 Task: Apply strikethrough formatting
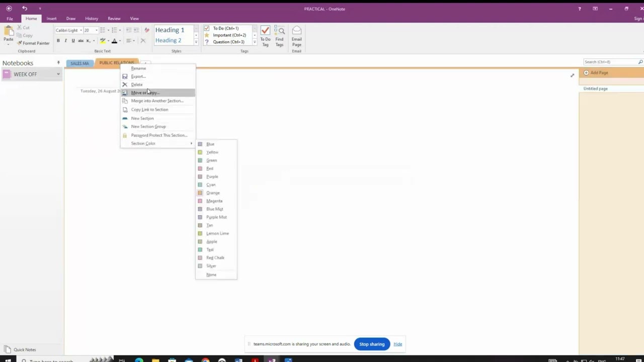pos(80,41)
